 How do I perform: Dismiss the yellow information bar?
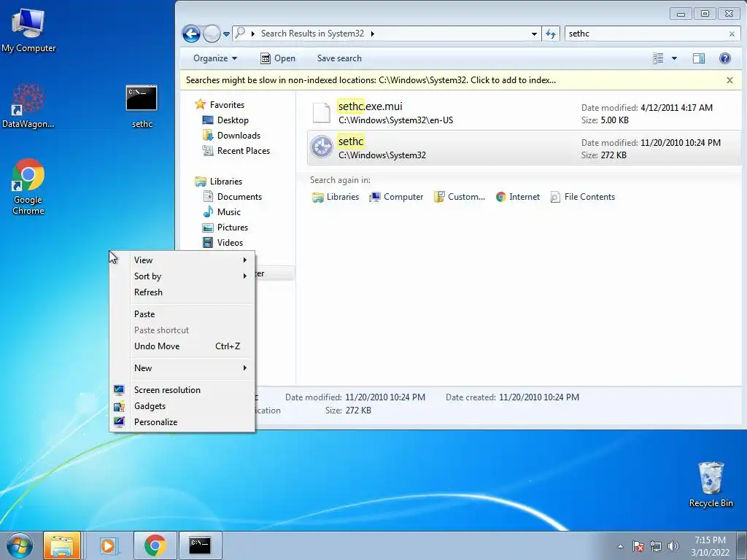(729, 80)
